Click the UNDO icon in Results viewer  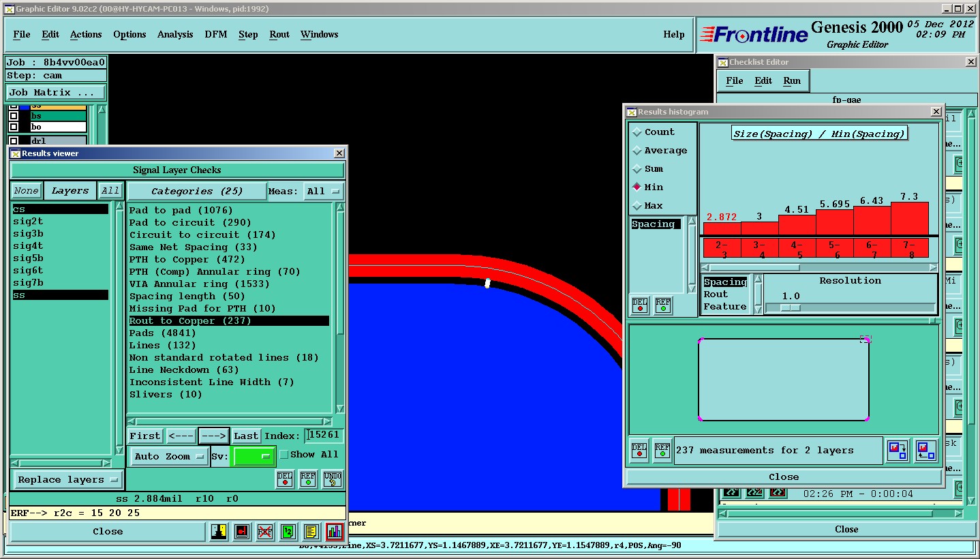pos(333,479)
